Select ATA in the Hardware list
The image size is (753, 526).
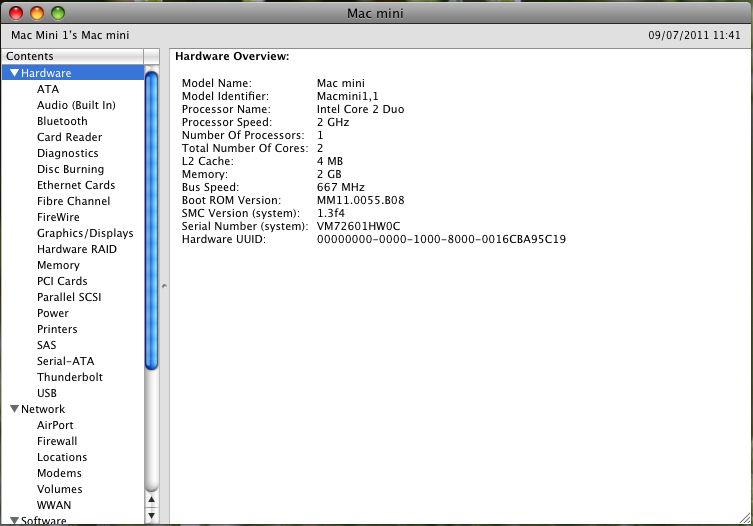[x=48, y=89]
